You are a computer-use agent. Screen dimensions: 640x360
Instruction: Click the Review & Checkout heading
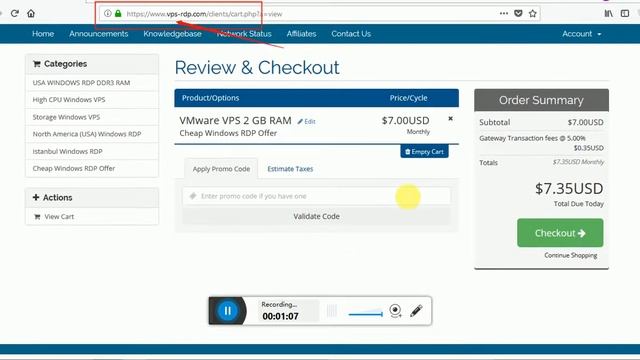tap(257, 67)
